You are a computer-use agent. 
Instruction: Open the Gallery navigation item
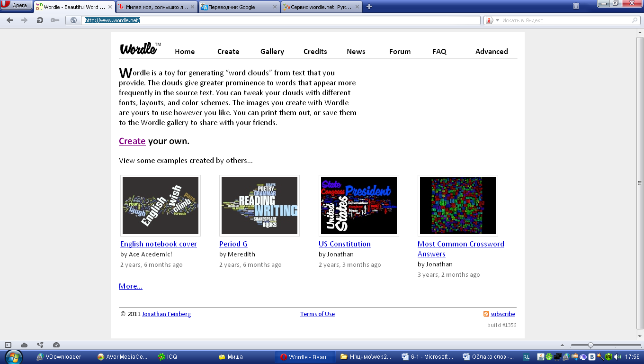272,51
